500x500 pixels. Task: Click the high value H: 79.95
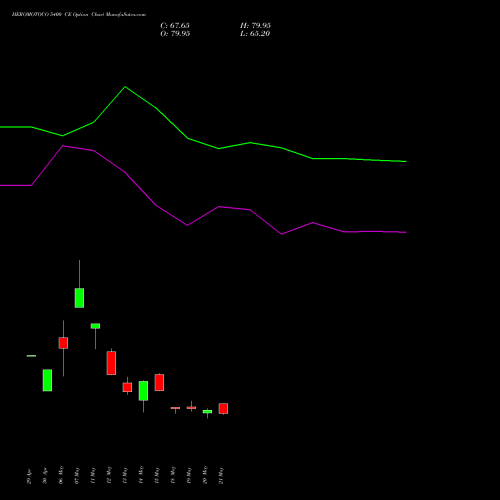[255, 26]
